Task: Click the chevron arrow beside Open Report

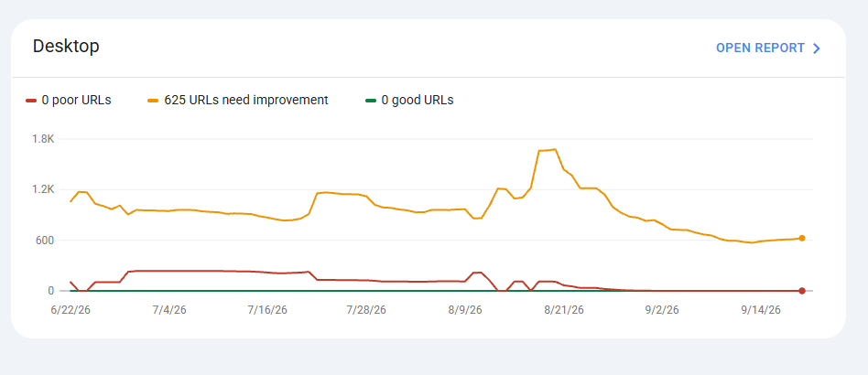Action: (x=816, y=48)
